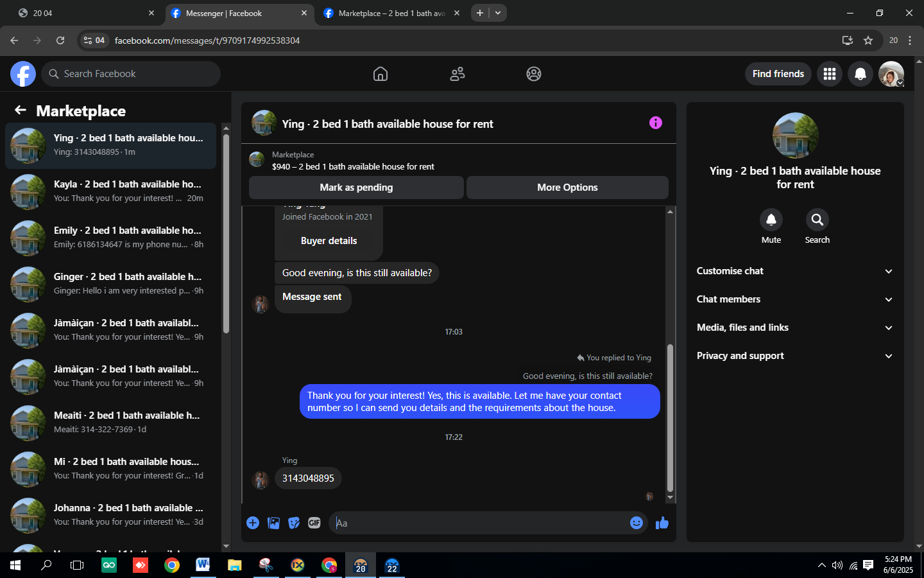Bookmark this page with the star icon
The height and width of the screenshot is (578, 924).
pos(868,40)
